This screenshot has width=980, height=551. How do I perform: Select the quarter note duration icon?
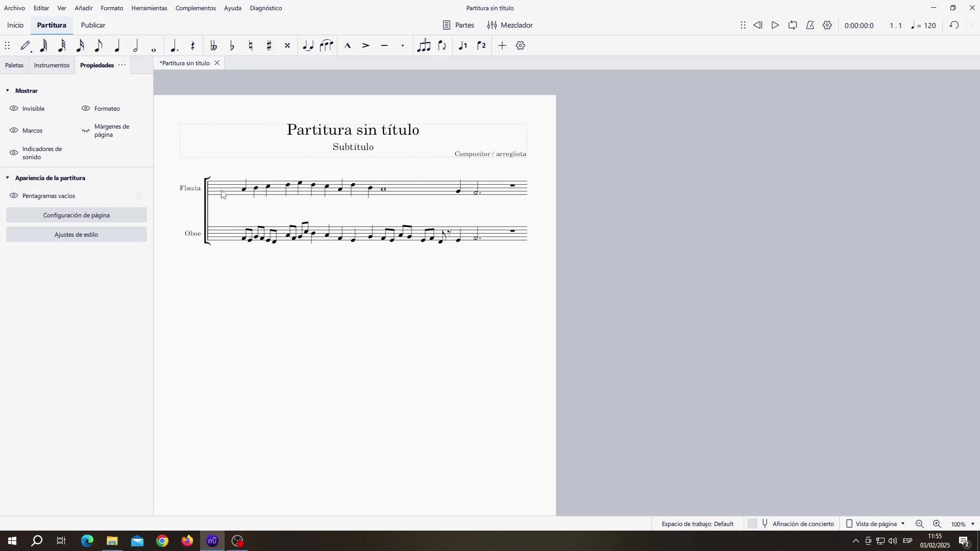117,46
